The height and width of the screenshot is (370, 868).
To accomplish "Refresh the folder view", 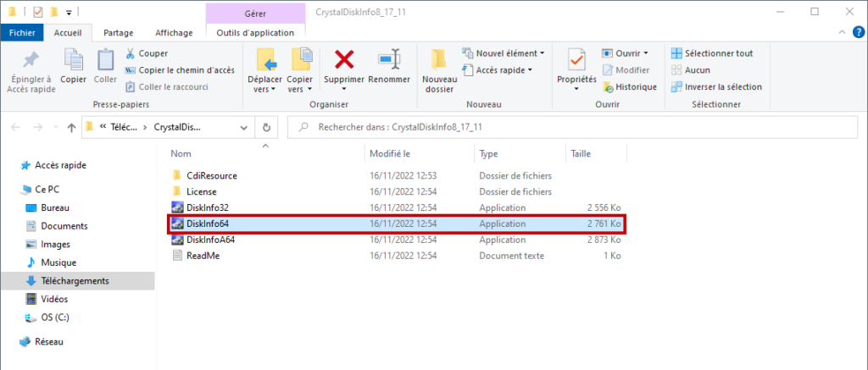I will click(266, 127).
